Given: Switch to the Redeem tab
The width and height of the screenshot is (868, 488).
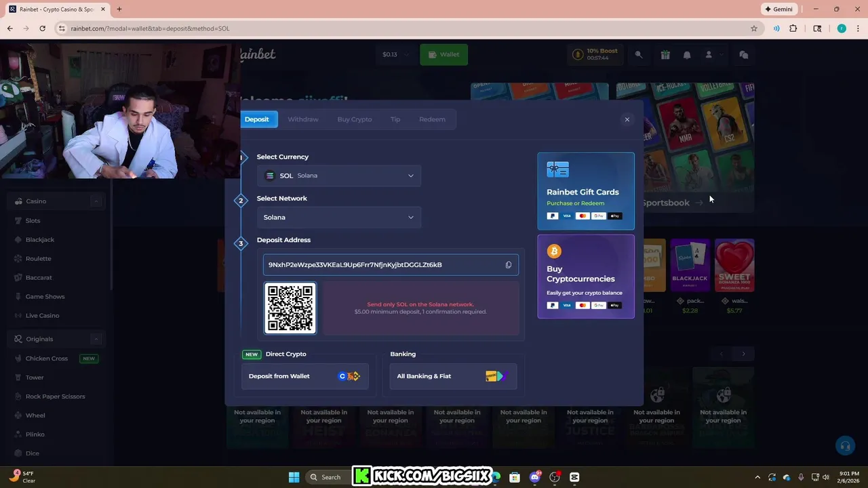Looking at the screenshot, I should [432, 119].
